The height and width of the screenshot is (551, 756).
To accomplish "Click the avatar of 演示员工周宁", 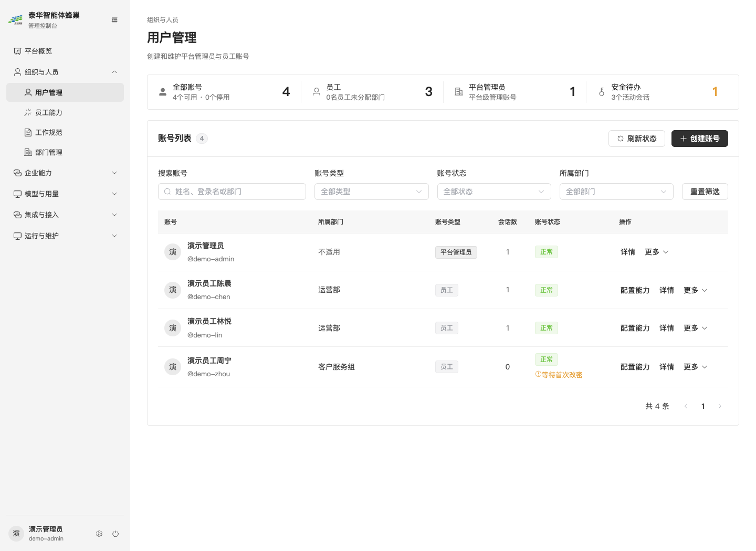I will tap(173, 367).
